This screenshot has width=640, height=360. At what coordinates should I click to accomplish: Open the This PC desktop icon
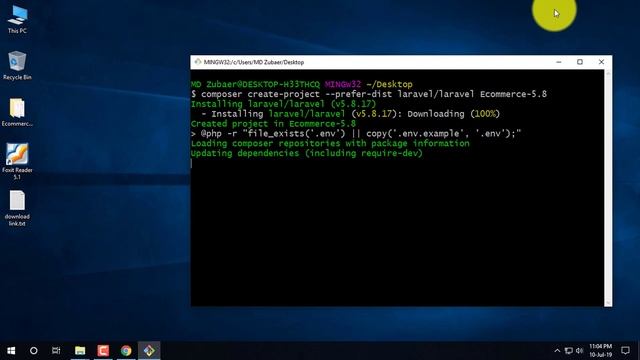point(17,19)
